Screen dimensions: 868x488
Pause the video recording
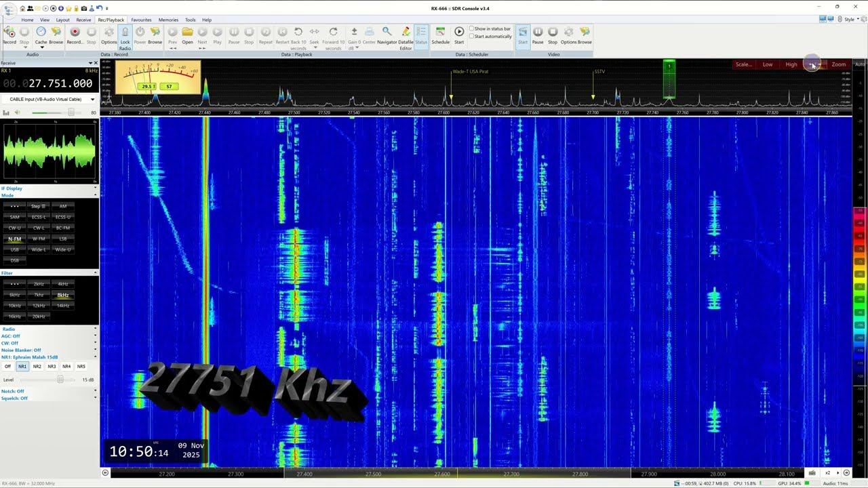point(538,35)
